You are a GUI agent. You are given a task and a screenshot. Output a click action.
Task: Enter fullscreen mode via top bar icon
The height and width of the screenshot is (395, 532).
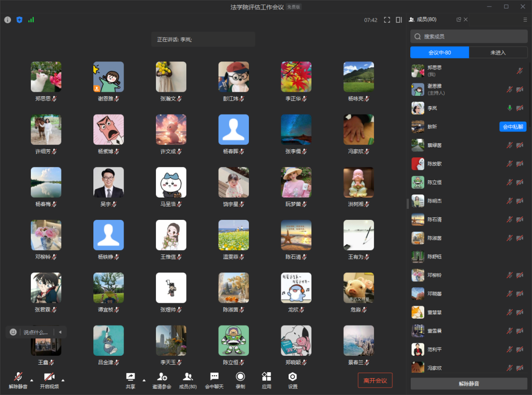click(387, 20)
